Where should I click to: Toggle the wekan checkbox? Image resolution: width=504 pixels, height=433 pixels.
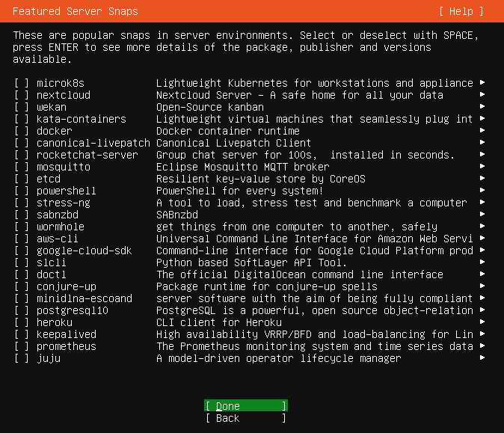[x=22, y=107]
